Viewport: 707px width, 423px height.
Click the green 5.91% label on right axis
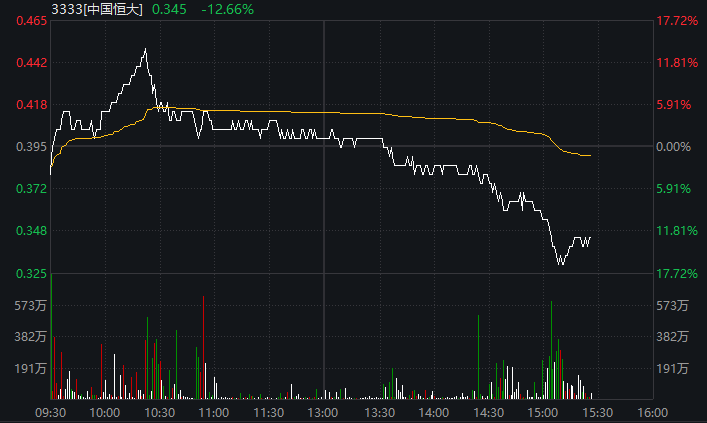click(674, 189)
